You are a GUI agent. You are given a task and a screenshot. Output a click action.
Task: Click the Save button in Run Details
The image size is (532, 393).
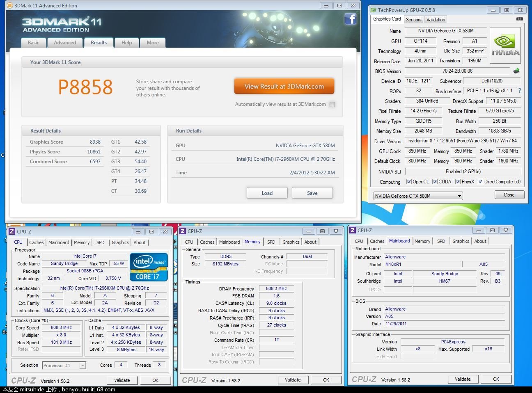tap(312, 193)
